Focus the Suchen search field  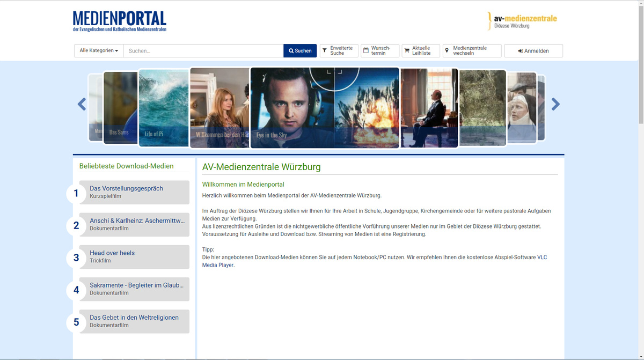click(x=203, y=50)
